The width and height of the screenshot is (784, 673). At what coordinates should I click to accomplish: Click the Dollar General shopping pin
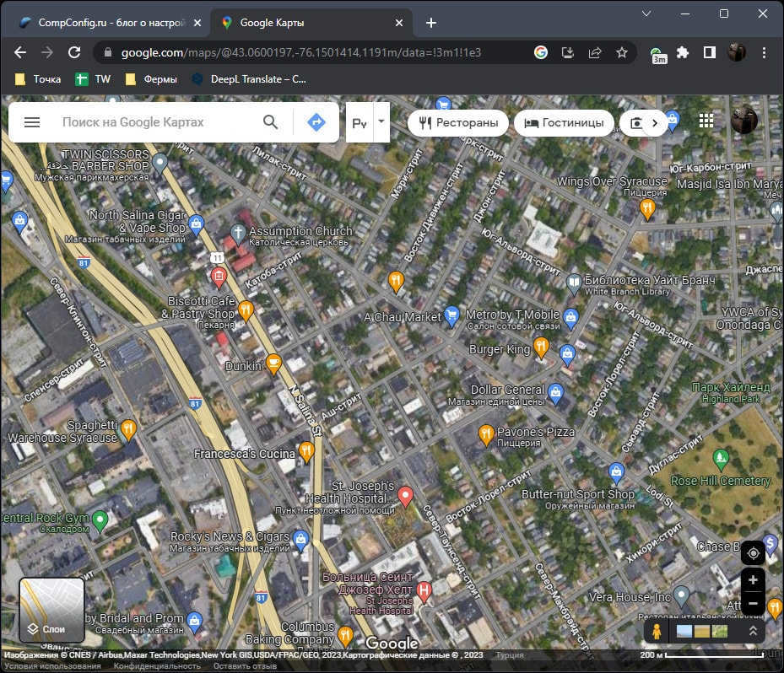pyautogui.click(x=555, y=393)
